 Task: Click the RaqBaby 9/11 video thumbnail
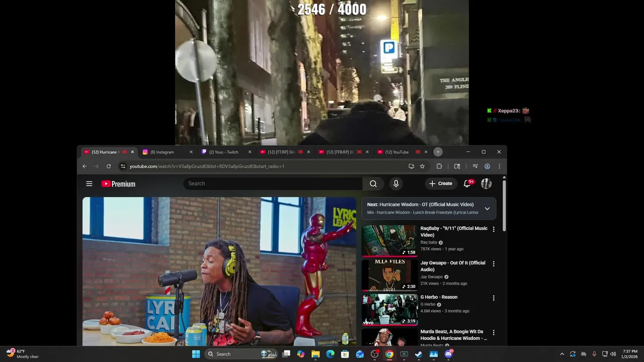(x=389, y=241)
